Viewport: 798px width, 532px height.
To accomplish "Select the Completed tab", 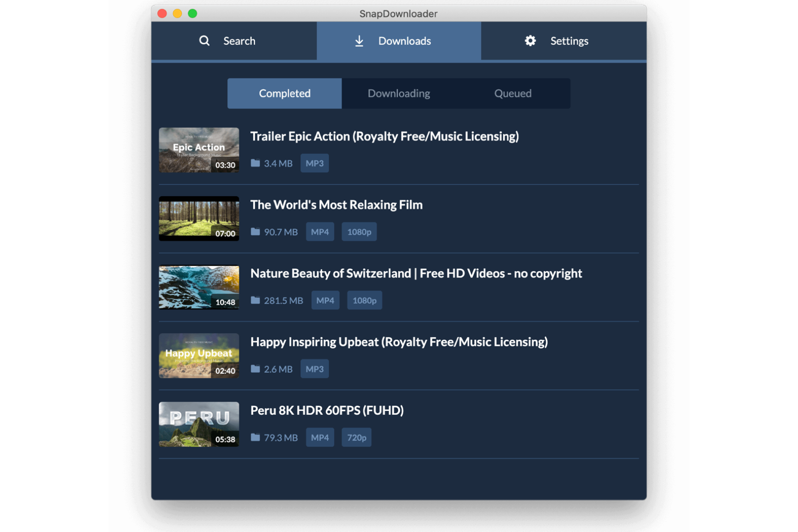I will click(284, 93).
